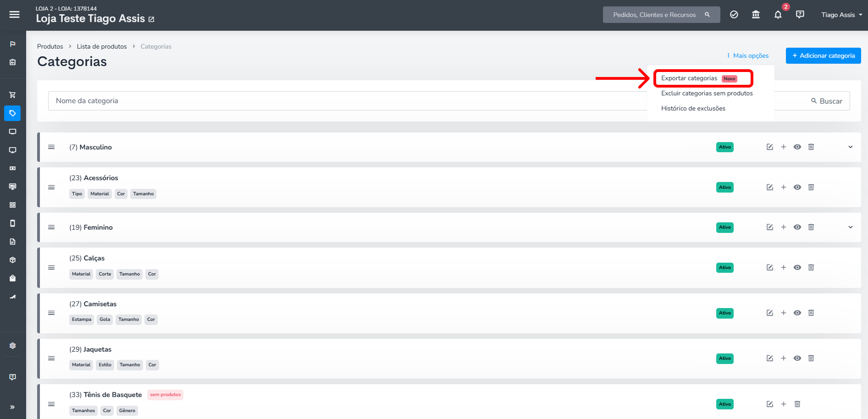This screenshot has height=419, width=868.
Task: Edit the Masculino category
Action: tap(769, 147)
